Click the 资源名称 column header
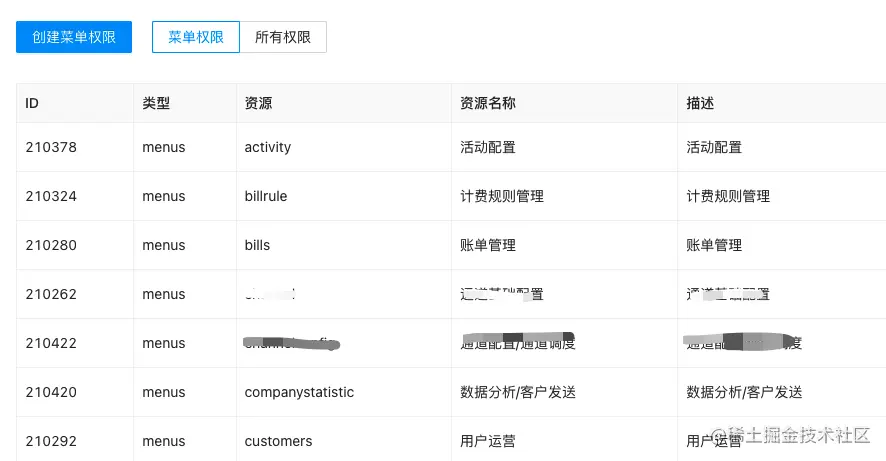The height and width of the screenshot is (461, 886). click(487, 103)
